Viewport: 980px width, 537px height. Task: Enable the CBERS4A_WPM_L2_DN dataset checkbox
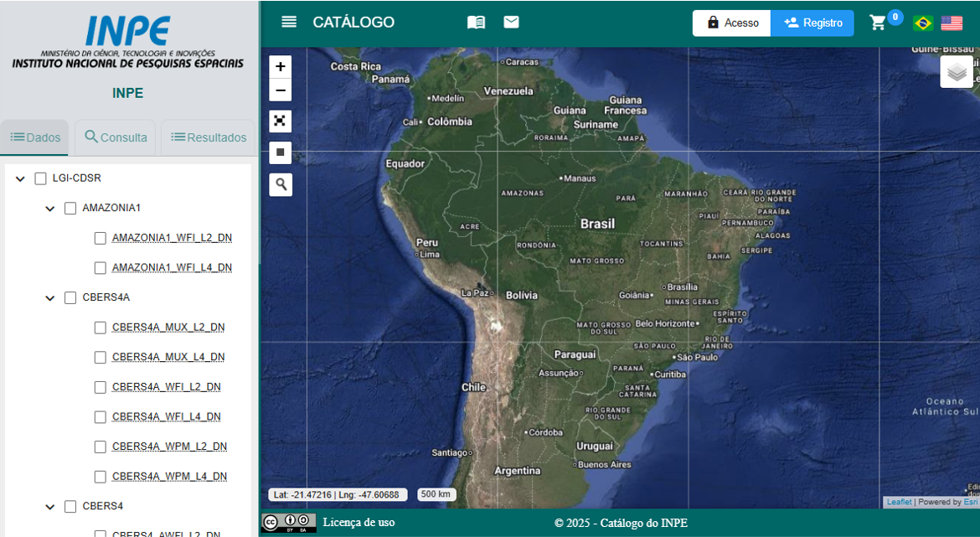tap(101, 447)
